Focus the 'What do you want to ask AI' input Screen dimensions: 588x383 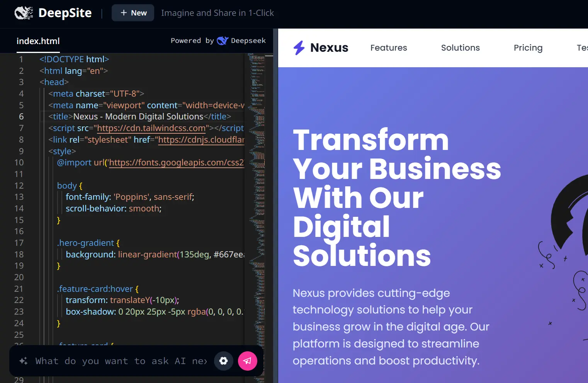click(121, 361)
